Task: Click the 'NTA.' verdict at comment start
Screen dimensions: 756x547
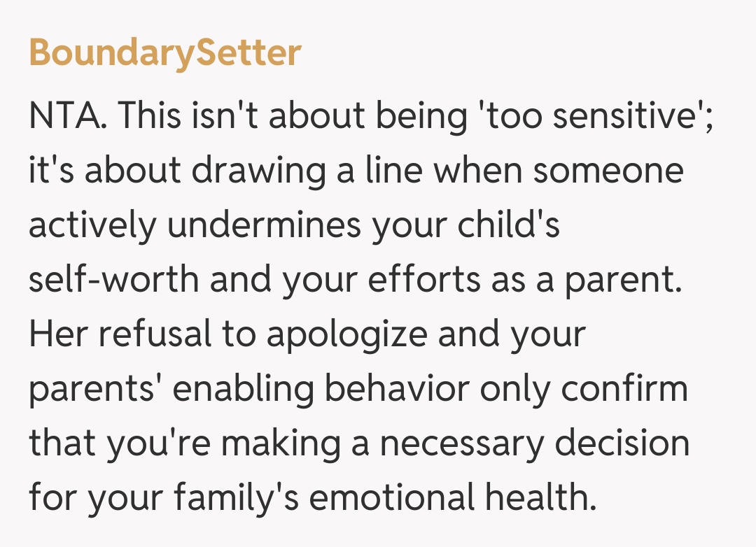Action: pos(68,115)
